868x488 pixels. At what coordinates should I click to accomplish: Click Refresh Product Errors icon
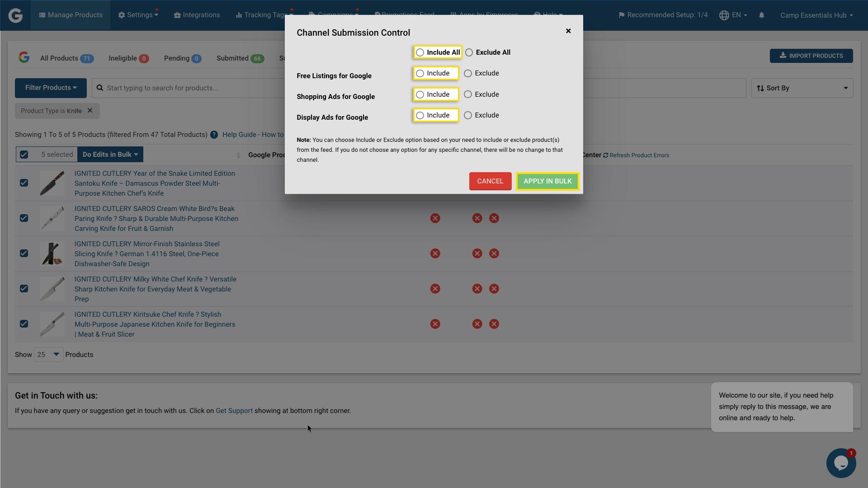click(606, 155)
